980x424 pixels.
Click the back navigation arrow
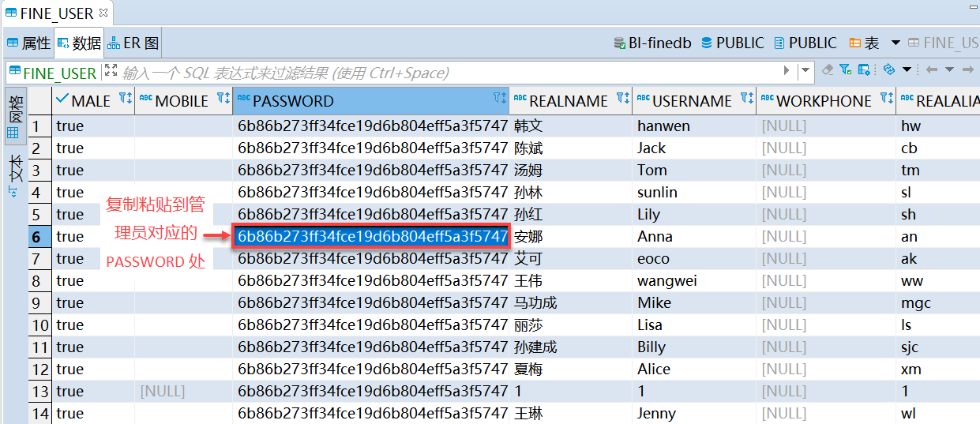tap(931, 70)
